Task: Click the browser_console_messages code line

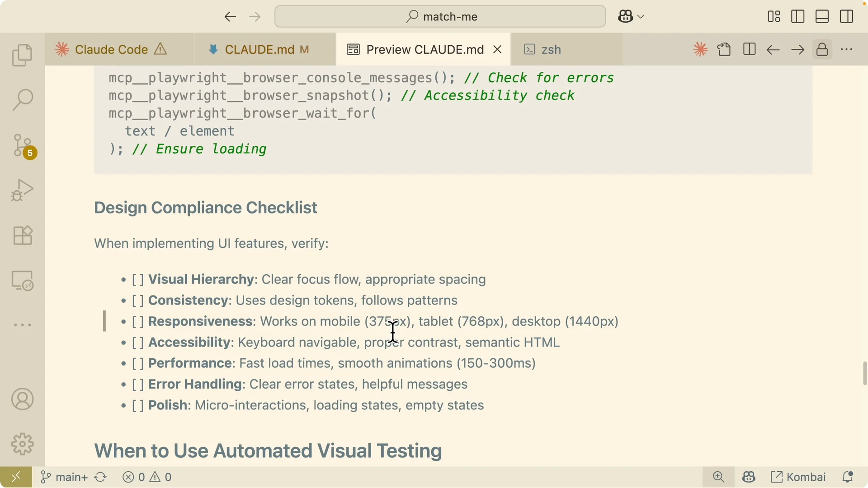Action: click(x=361, y=78)
